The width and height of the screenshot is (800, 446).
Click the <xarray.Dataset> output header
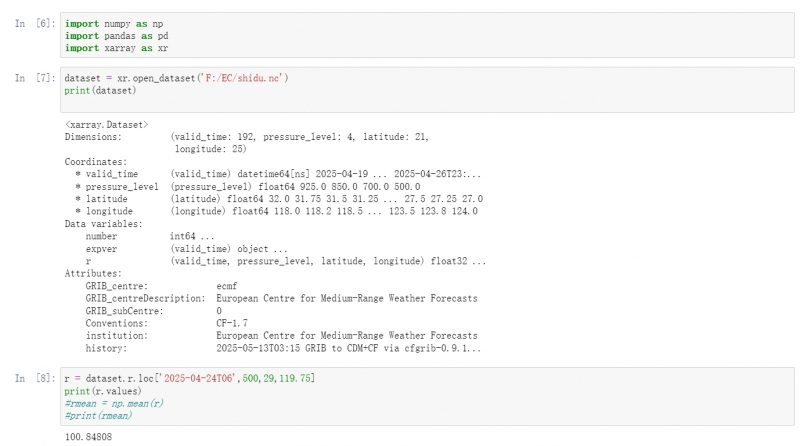105,122
